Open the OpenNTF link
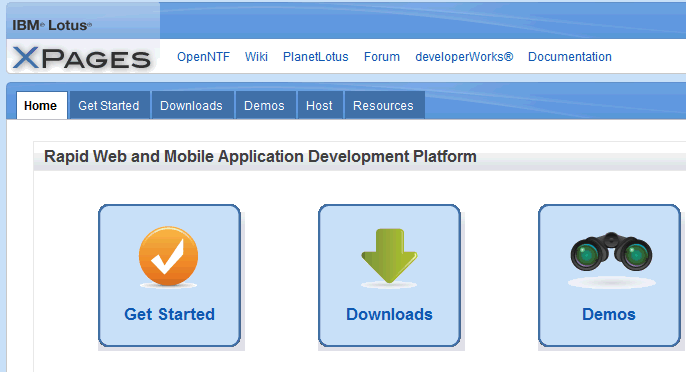The height and width of the screenshot is (372, 686). 203,57
